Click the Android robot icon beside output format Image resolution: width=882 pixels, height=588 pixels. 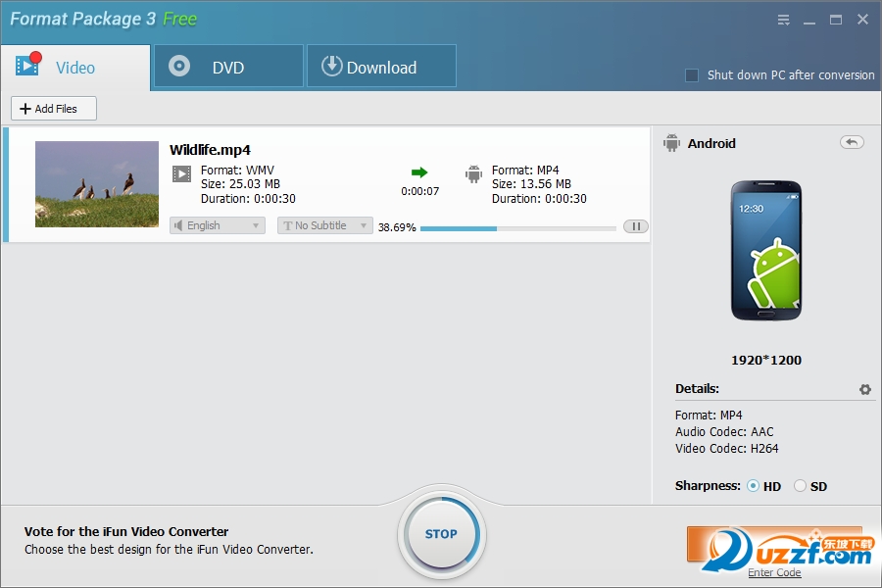474,174
